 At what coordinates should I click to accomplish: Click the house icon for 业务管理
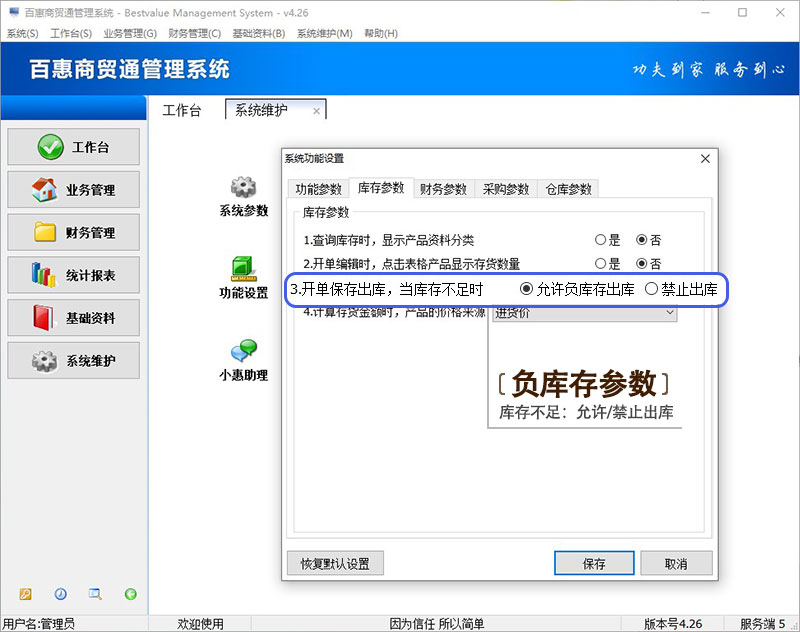pos(44,190)
